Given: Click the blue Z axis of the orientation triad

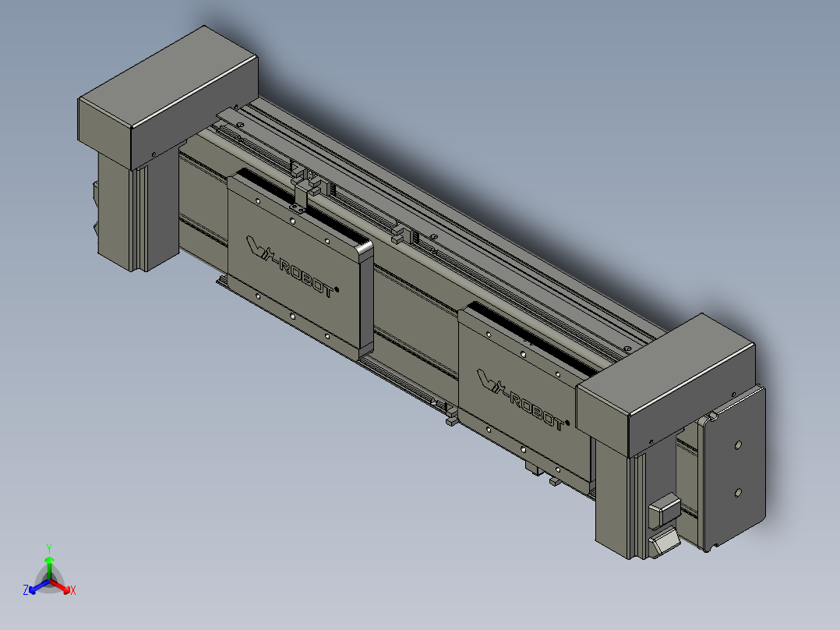Looking at the screenshot, I should [39, 586].
